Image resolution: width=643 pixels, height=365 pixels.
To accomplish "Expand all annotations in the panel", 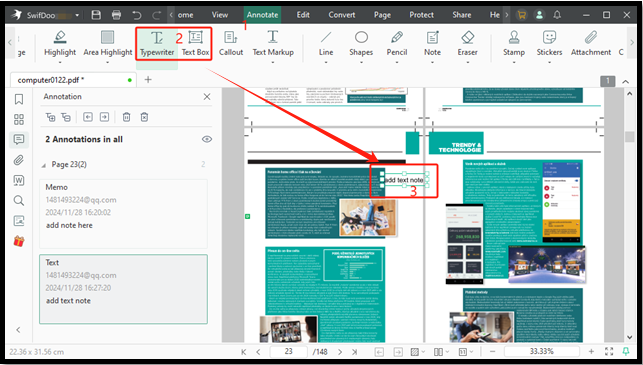I will coord(50,117).
